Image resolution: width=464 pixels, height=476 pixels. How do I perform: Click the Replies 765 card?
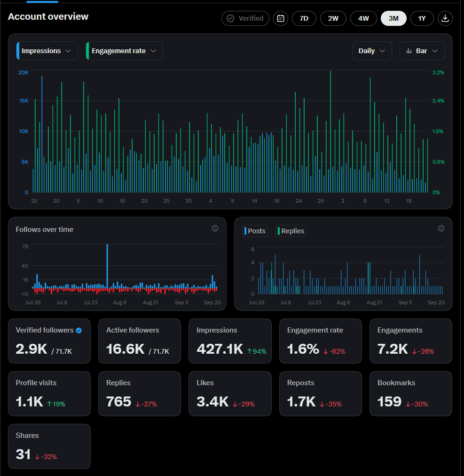[x=140, y=394]
